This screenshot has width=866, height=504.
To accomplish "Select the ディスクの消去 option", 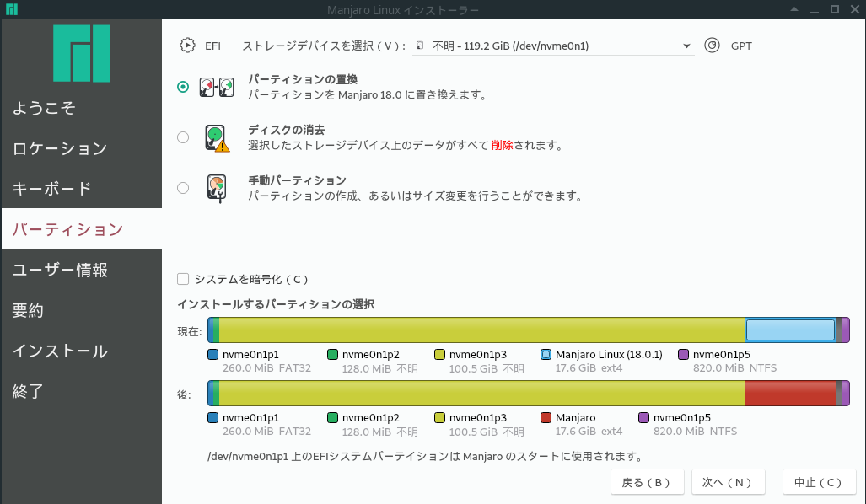I will point(183,137).
